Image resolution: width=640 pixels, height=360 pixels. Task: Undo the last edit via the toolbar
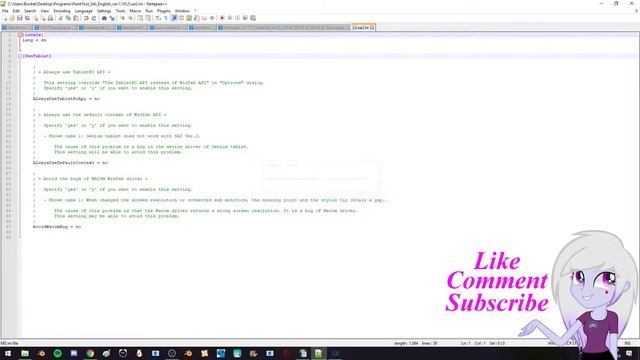[x=86, y=18]
